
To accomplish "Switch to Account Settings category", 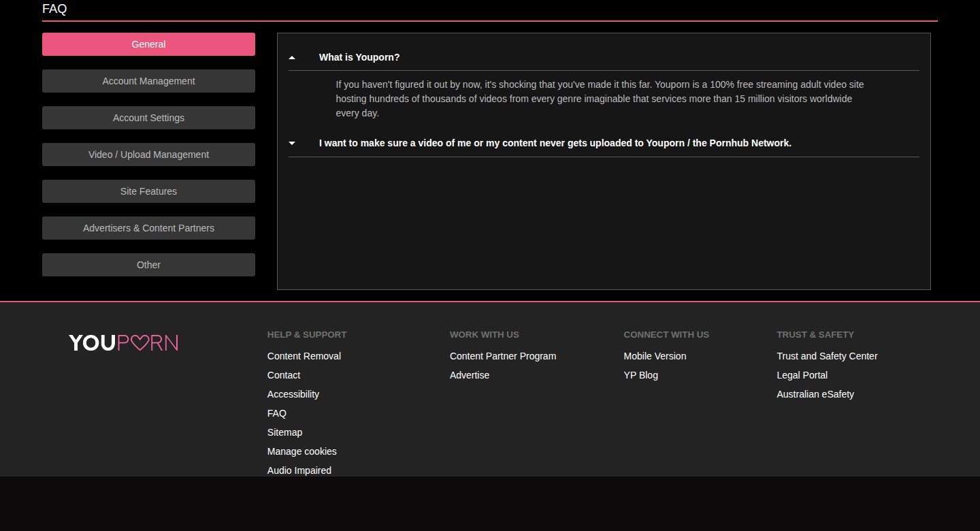I will tap(148, 118).
